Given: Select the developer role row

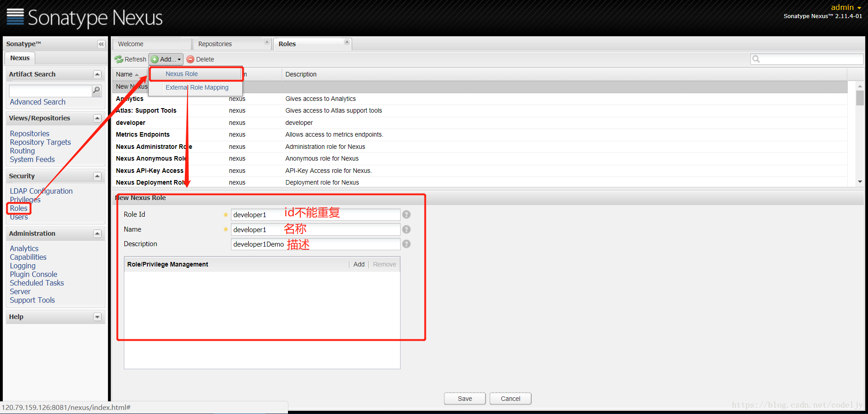Looking at the screenshot, I should [x=480, y=123].
